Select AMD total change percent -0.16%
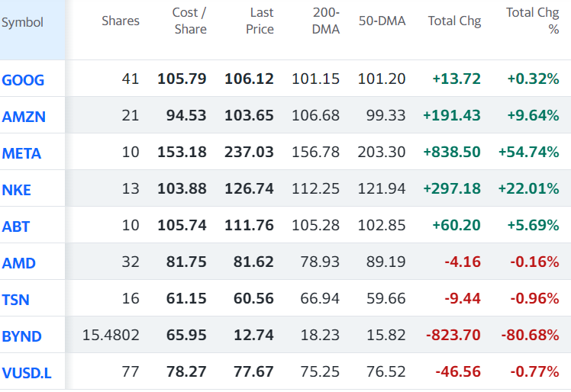This screenshot has width=571, height=392. (534, 262)
